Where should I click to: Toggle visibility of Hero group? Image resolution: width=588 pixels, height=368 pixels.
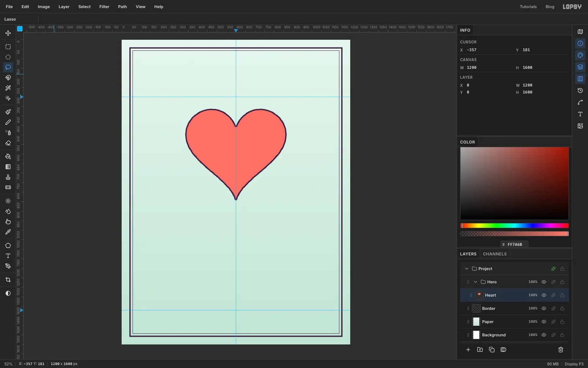click(x=544, y=282)
